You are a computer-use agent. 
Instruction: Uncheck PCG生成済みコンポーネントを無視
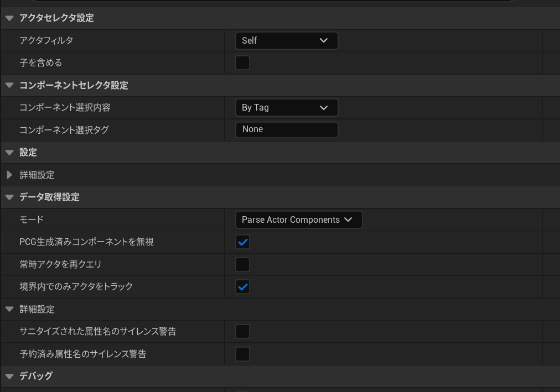242,242
